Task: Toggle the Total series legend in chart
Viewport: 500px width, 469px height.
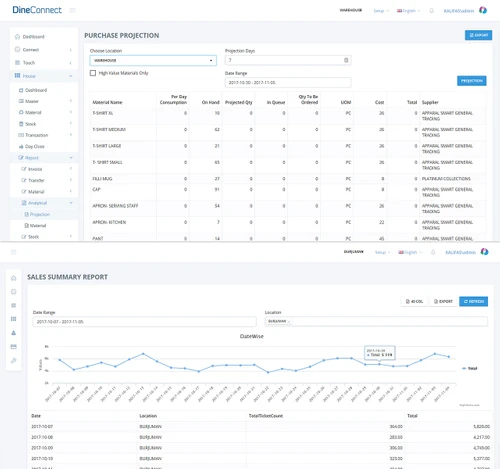Action: [x=469, y=368]
